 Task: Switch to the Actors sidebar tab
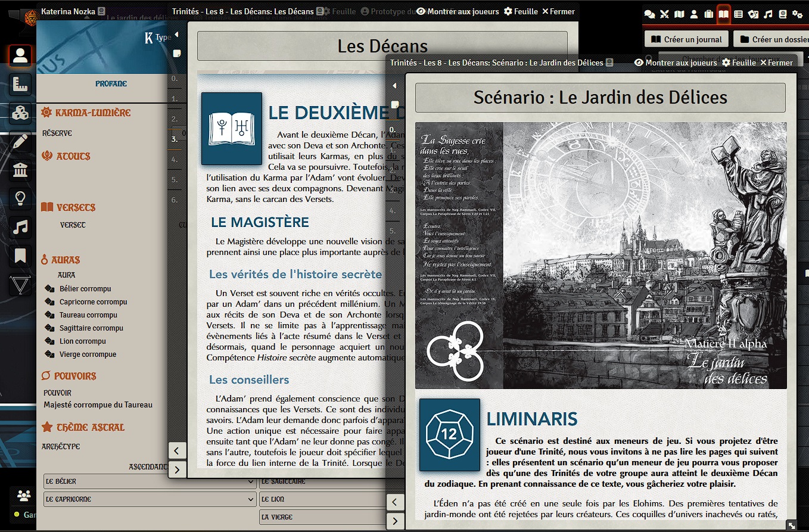(x=694, y=14)
